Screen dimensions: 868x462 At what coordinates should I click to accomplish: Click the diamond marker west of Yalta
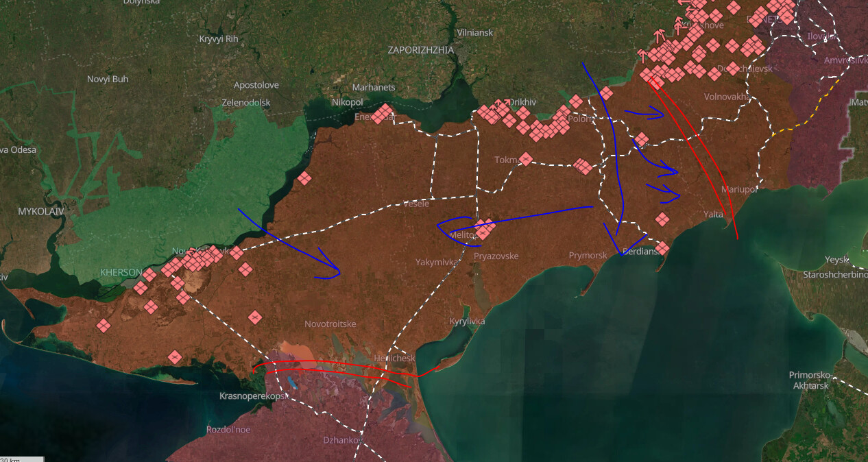tap(662, 219)
